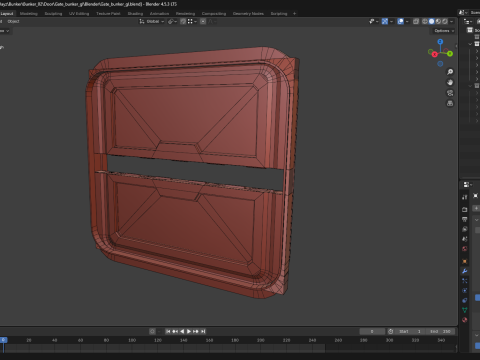Select rendered viewport shading

tap(445, 21)
